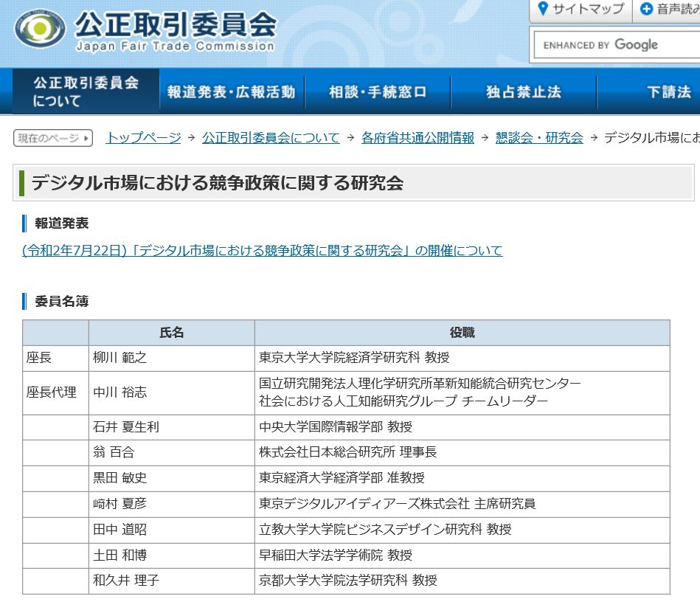Click the plus icon beside 音声読み上げ
This screenshot has height=602, width=700.
pos(646,9)
